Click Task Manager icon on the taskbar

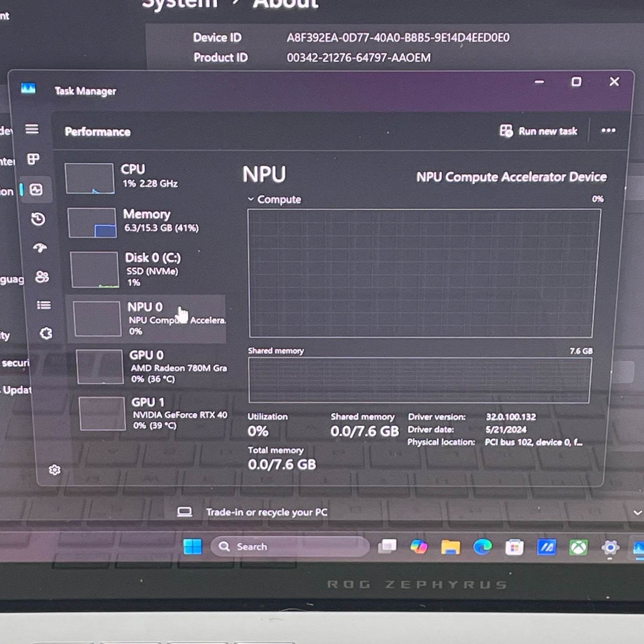pos(638,548)
